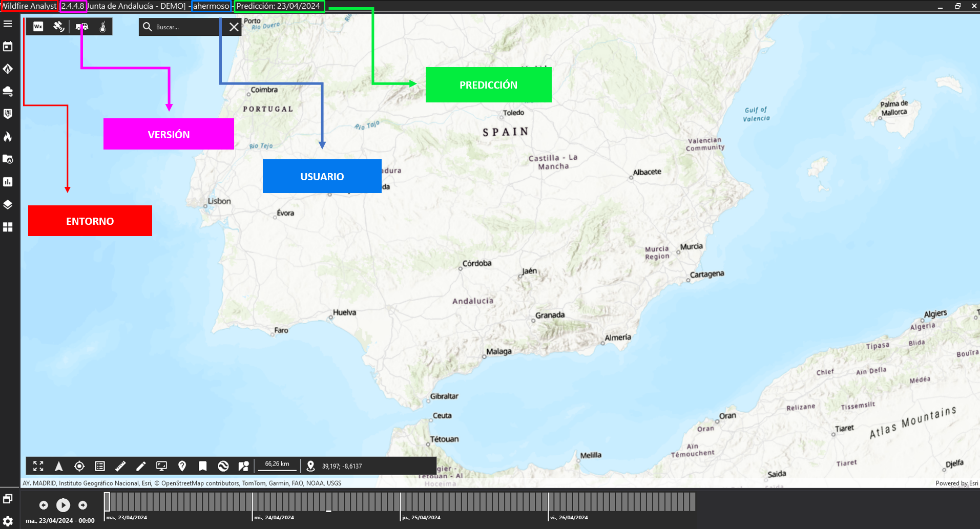Toggle the satellite hotspots layer
The height and width of the screenshot is (529, 980).
pos(59,27)
